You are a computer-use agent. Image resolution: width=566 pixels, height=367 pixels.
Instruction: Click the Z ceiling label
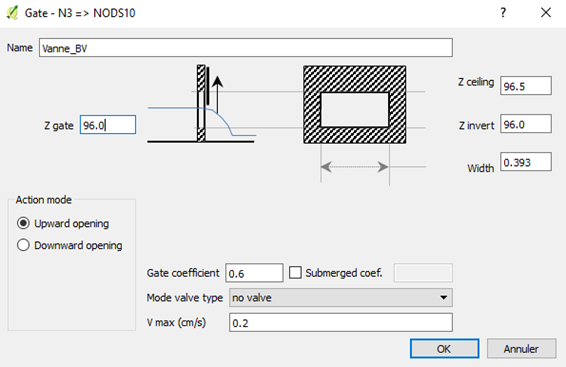coord(476,82)
